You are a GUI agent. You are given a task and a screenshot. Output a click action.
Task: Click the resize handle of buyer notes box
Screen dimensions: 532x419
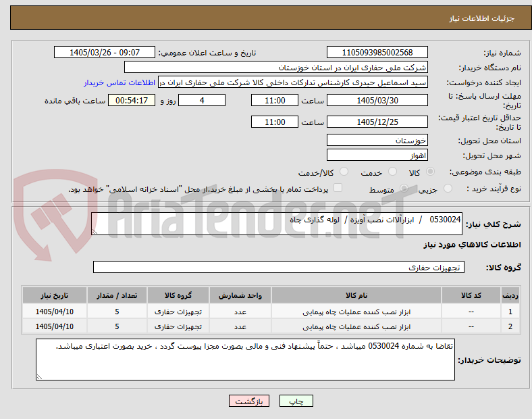pos(39,376)
